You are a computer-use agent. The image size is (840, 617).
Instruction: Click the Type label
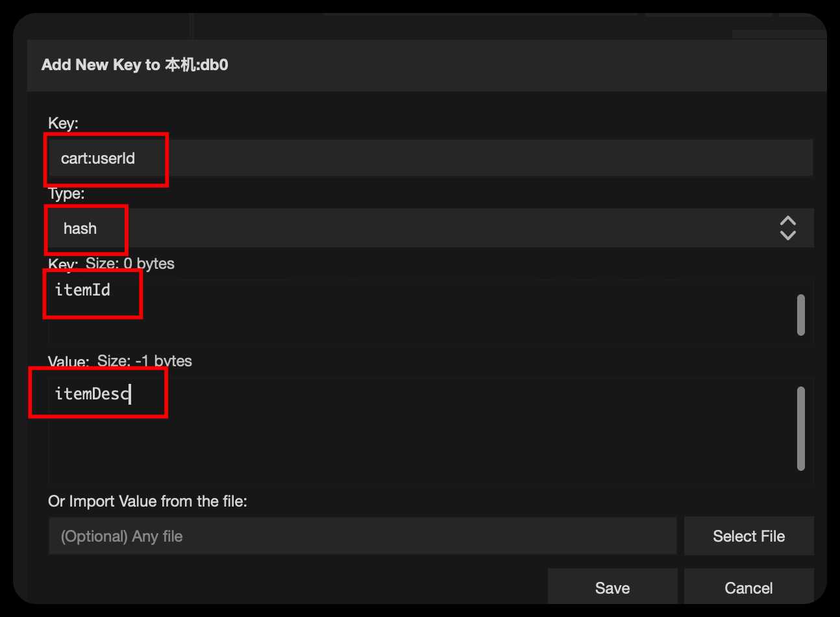point(66,194)
